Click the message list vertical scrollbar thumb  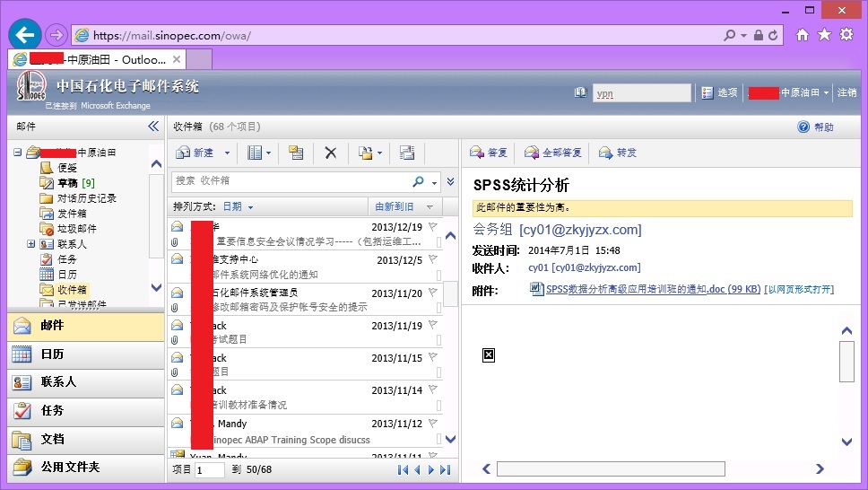[451, 293]
